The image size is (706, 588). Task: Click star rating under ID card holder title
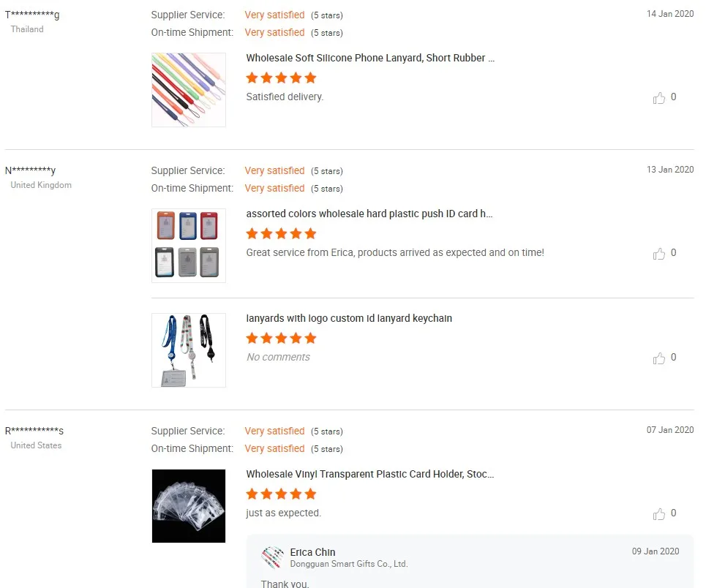click(281, 233)
